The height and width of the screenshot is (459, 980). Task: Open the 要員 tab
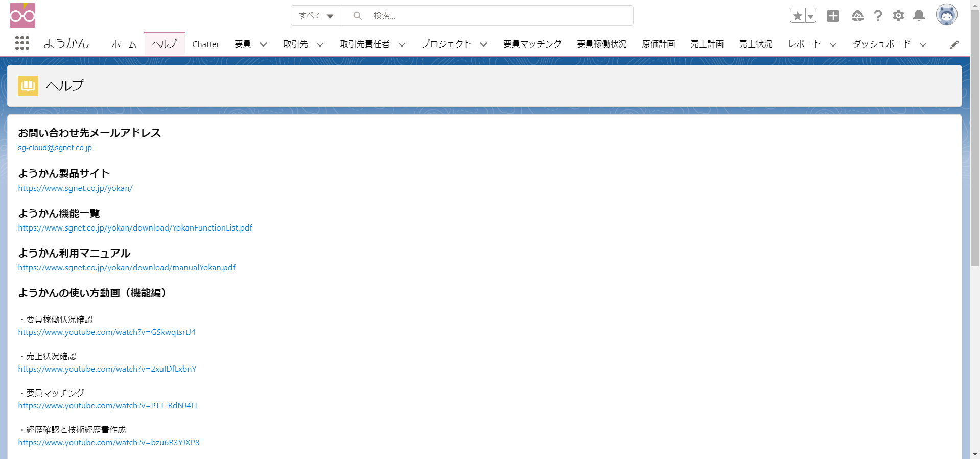(x=243, y=44)
